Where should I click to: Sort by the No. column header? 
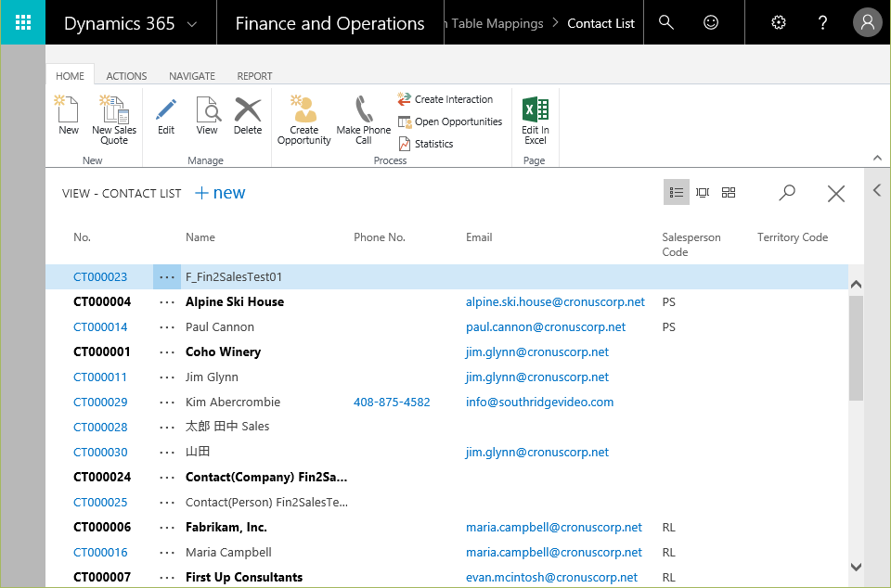[x=83, y=237]
